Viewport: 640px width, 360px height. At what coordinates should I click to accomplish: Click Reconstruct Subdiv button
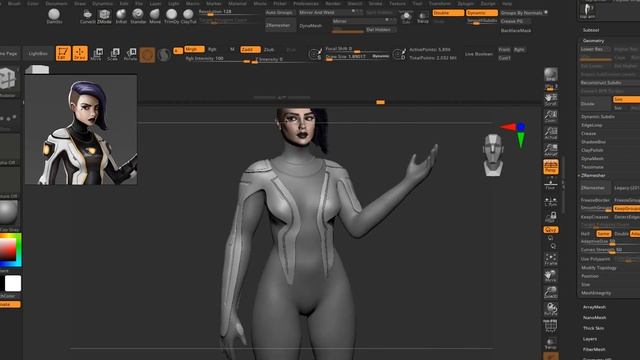[601, 83]
